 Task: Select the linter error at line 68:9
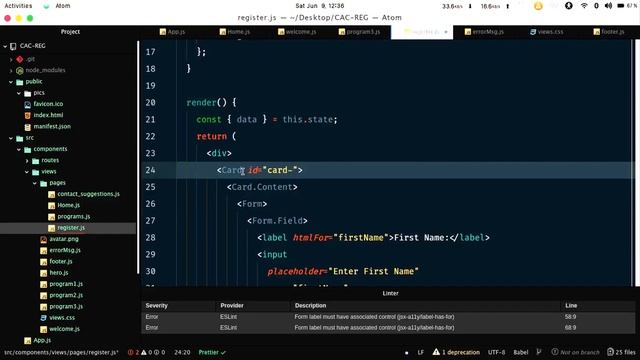coord(388,328)
